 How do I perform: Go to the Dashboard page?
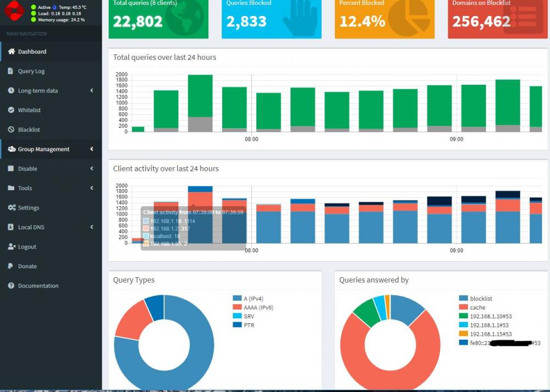click(51, 52)
